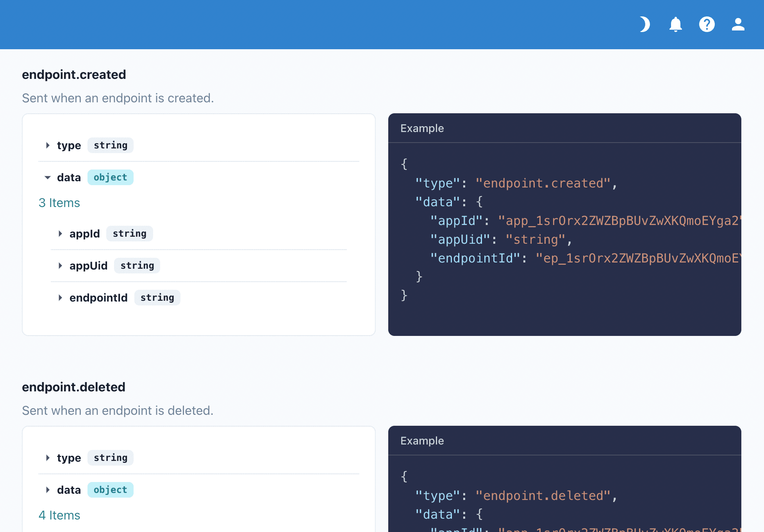Expand the appUid property arrow
This screenshot has height=532, width=764.
pyautogui.click(x=60, y=266)
